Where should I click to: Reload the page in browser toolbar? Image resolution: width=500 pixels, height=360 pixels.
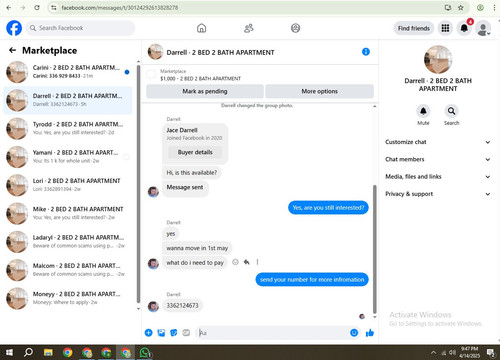click(37, 7)
